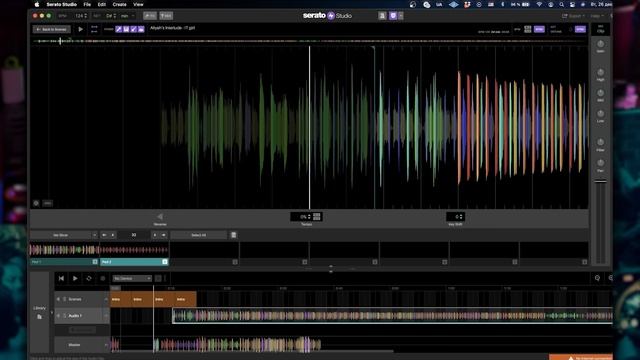The image size is (640, 360).
Task: Select the first Intro scene block
Action: [x=121, y=299]
